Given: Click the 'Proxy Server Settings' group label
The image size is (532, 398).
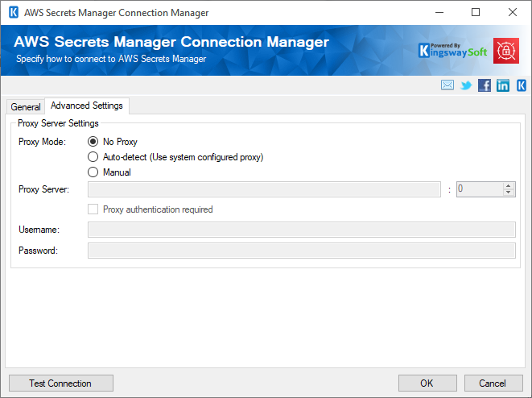Looking at the screenshot, I should click(58, 123).
